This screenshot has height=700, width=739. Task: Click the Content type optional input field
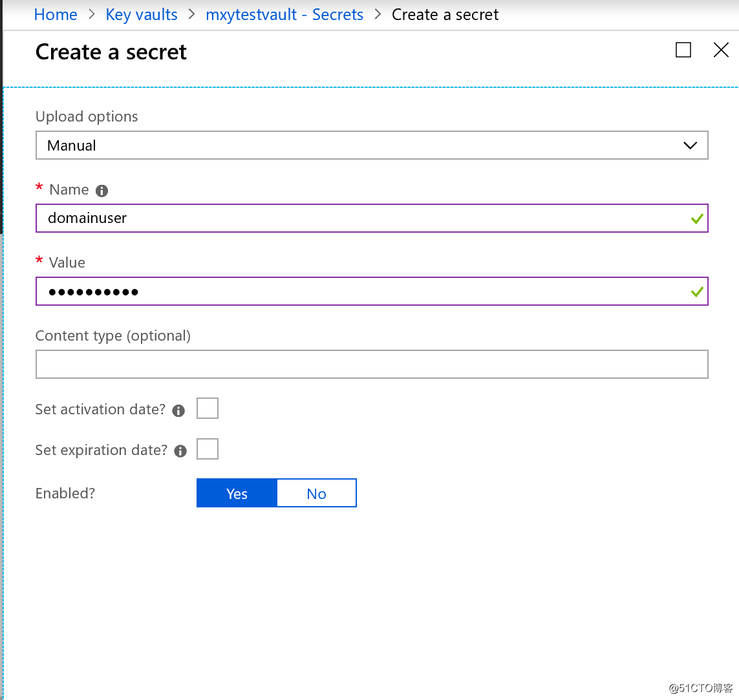[372, 364]
